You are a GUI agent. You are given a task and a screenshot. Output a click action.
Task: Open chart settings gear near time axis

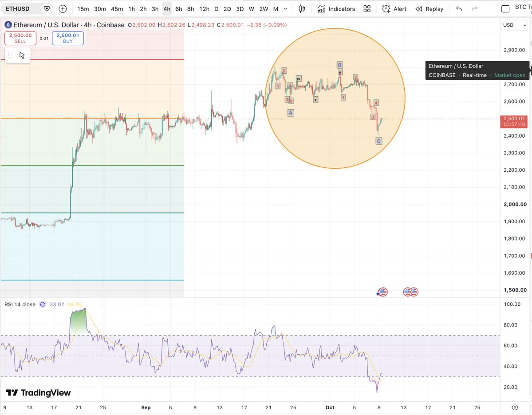coord(515,407)
